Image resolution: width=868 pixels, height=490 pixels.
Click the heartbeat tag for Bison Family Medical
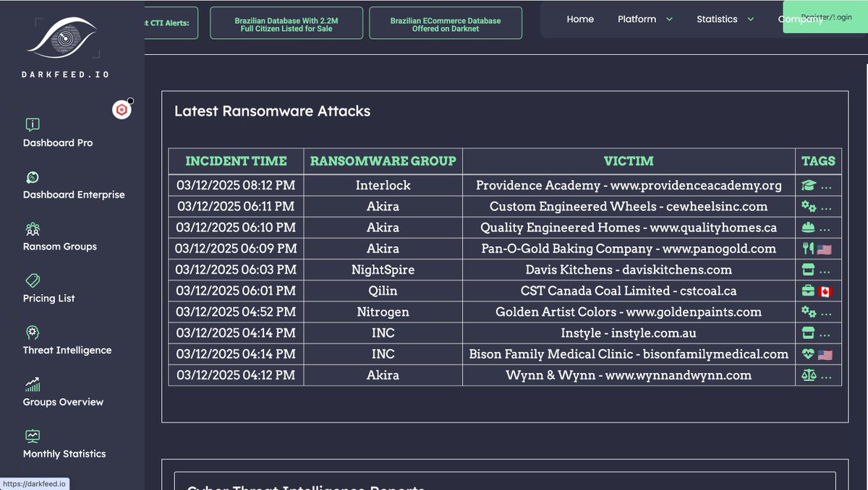pos(808,354)
